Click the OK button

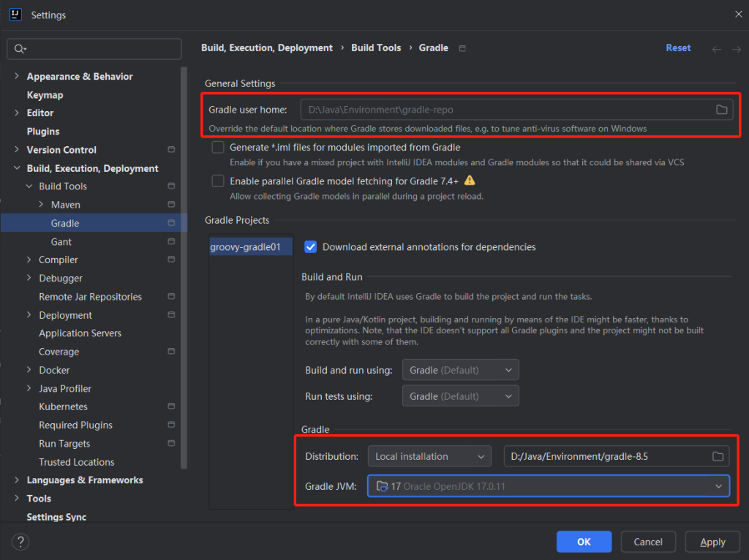[584, 542]
